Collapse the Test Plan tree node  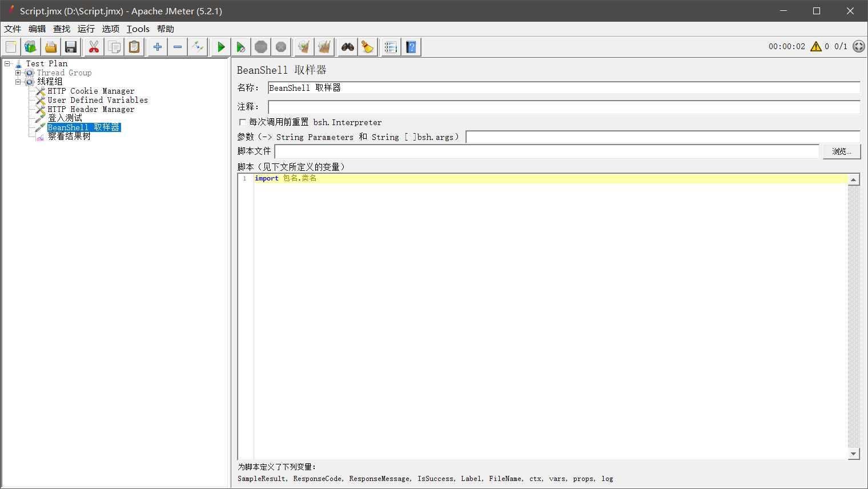(x=7, y=63)
